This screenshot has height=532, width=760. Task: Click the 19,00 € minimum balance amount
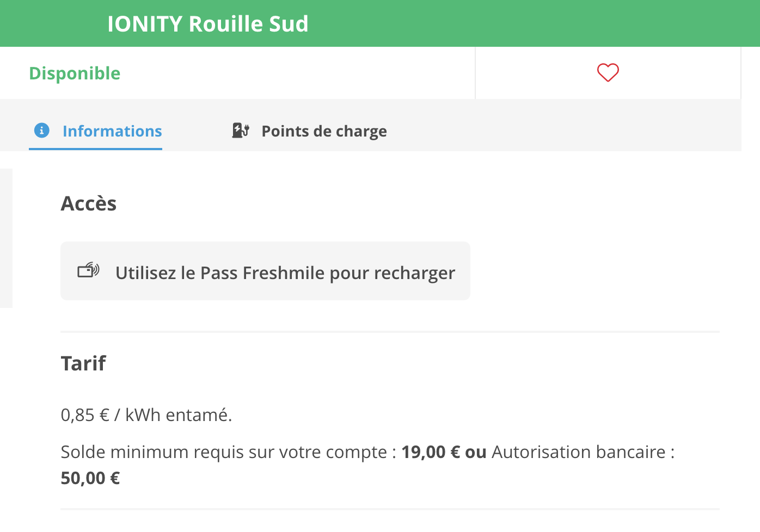[x=431, y=452]
